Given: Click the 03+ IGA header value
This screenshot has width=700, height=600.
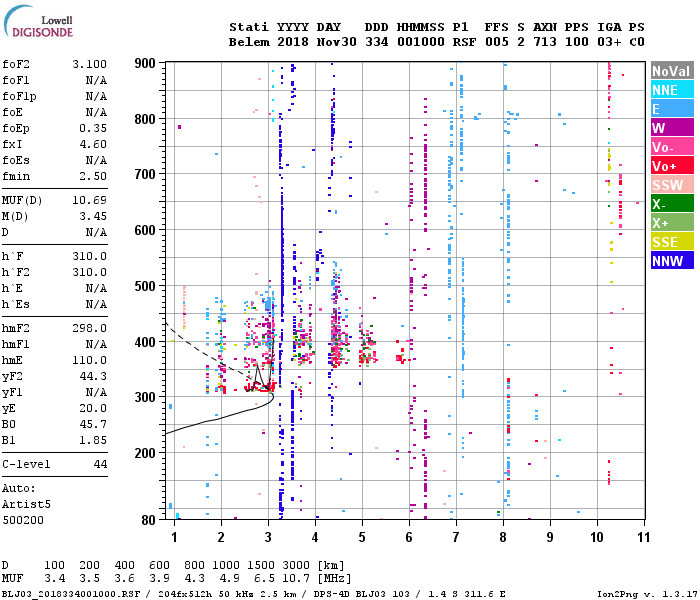Looking at the screenshot, I should point(609,42).
